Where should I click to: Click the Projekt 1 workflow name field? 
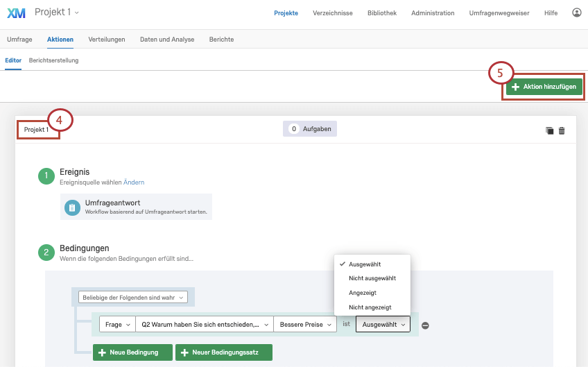pyautogui.click(x=37, y=130)
